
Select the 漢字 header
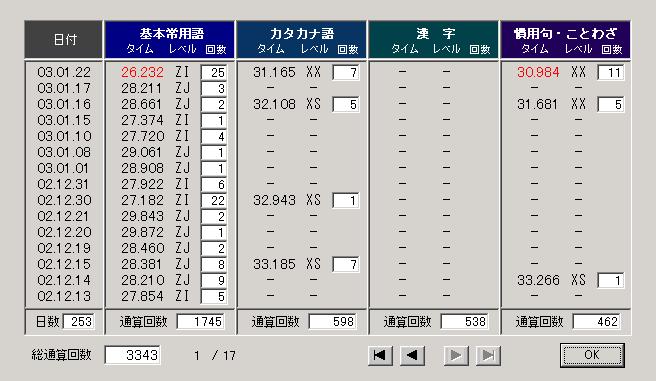click(x=434, y=40)
